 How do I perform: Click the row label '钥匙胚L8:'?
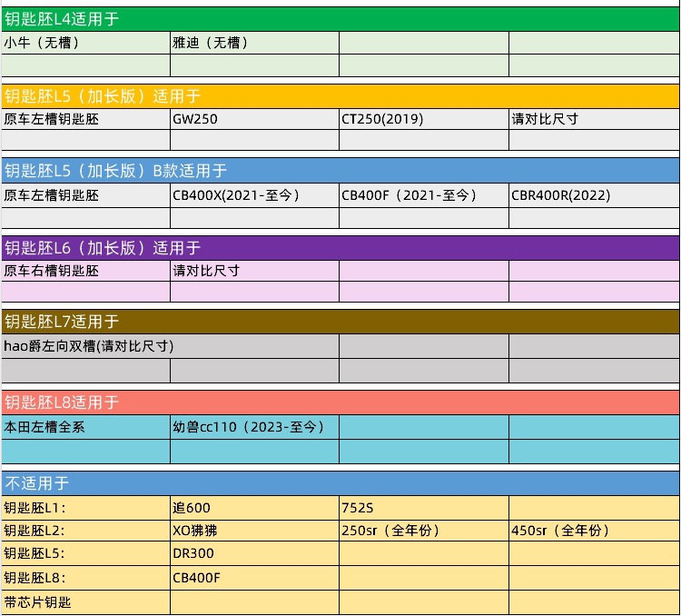(85, 578)
